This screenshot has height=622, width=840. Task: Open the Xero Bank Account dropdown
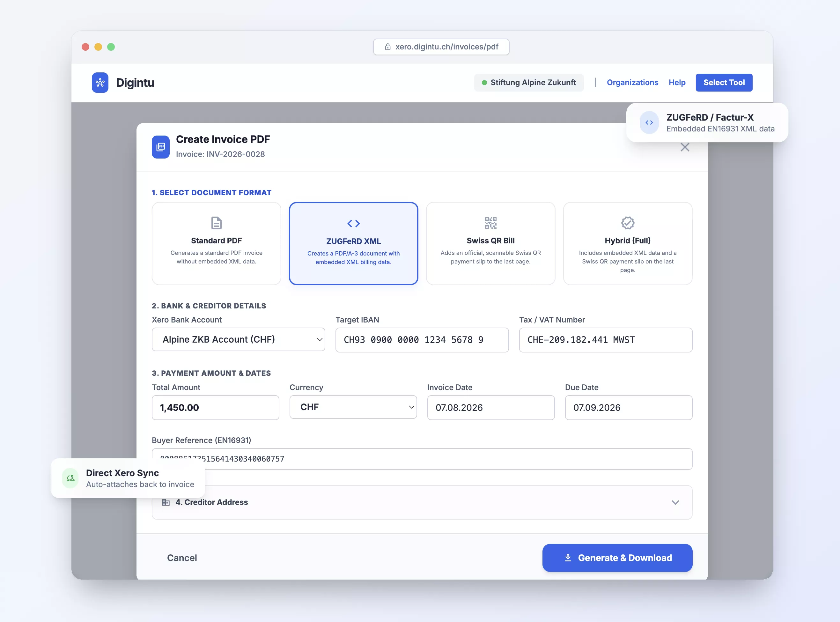point(238,340)
